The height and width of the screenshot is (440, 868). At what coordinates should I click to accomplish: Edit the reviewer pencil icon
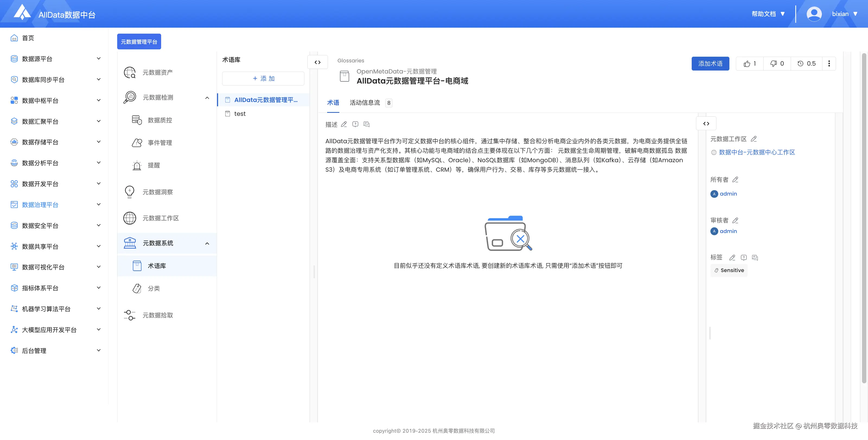tap(735, 220)
